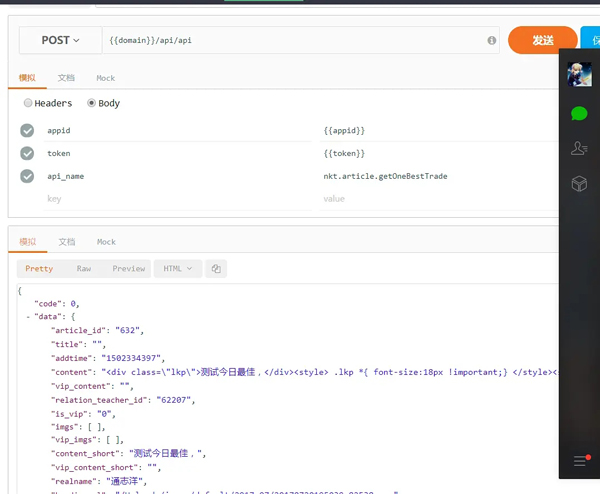600x494 pixels.
Task: Switch to response 模拟 tab
Action: (28, 242)
